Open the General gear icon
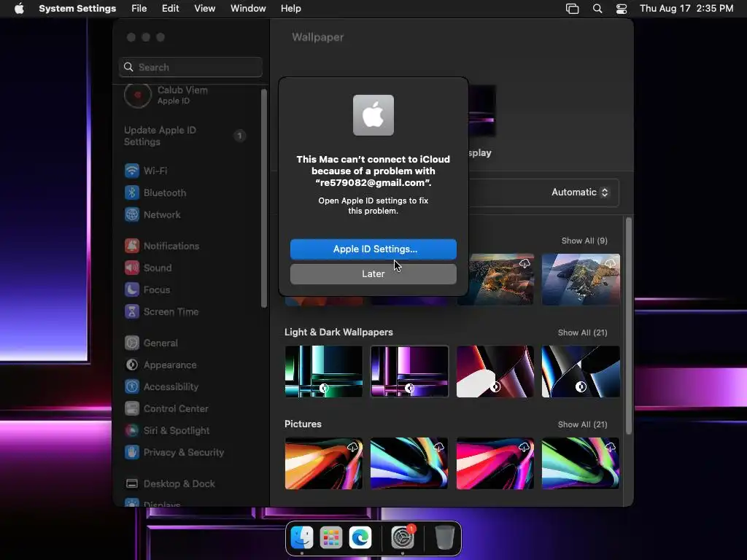 point(132,343)
